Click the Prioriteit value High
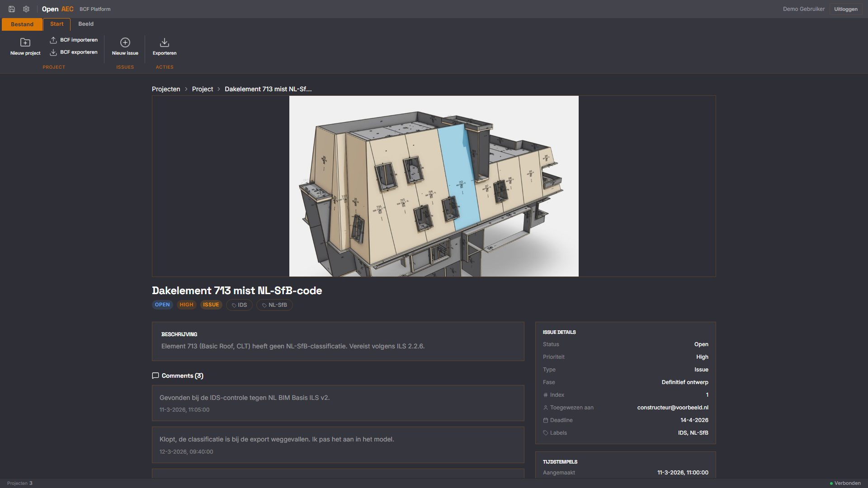The height and width of the screenshot is (488, 868). click(x=702, y=357)
